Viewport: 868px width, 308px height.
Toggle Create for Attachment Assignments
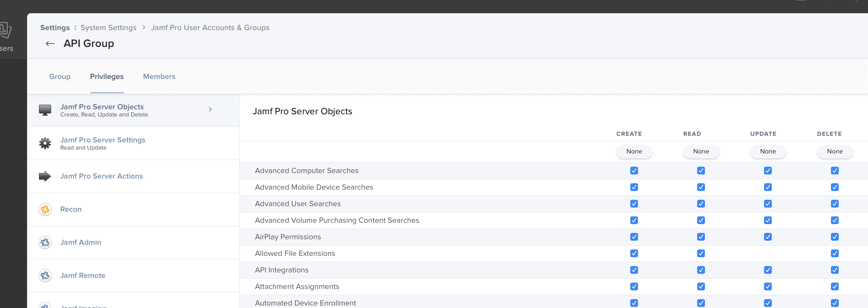(x=634, y=286)
